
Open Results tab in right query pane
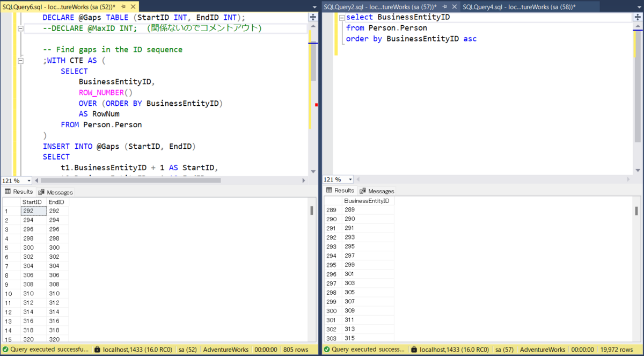pos(340,191)
